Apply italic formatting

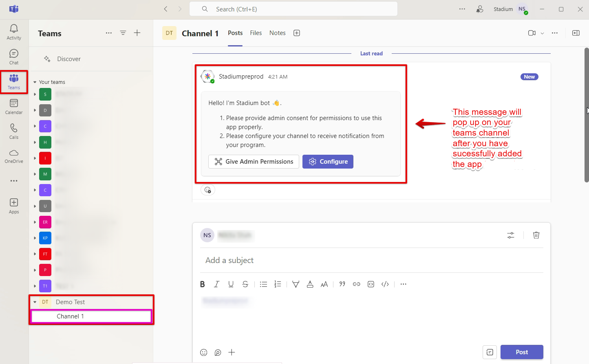tap(216, 284)
